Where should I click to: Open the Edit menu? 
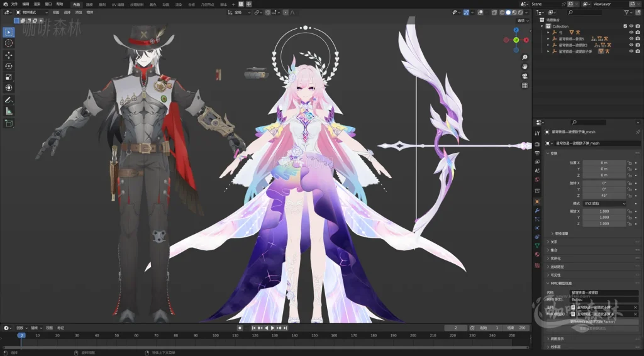point(25,4)
